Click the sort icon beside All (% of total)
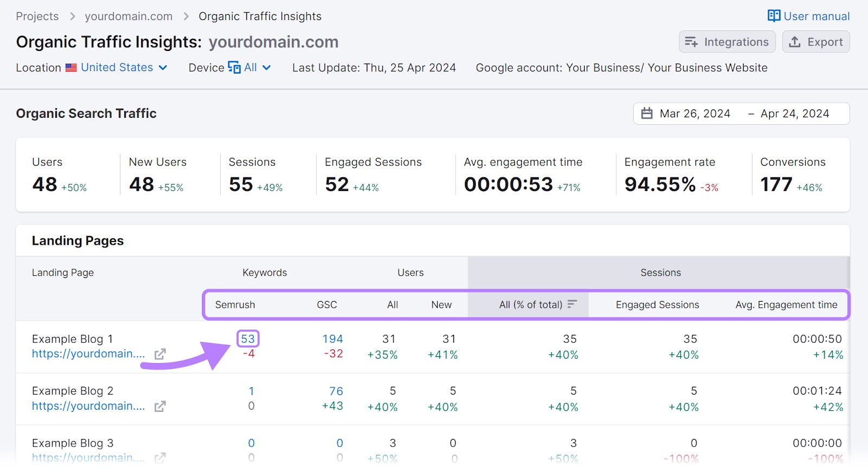868x471 pixels. (x=572, y=304)
